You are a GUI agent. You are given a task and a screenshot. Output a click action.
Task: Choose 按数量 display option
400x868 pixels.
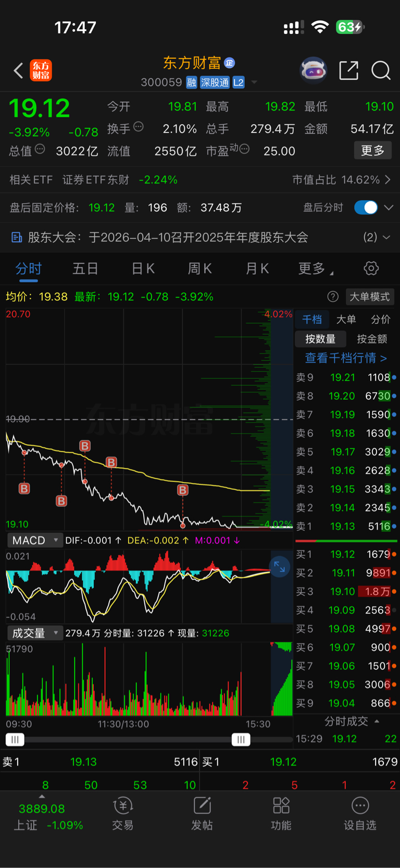[320, 339]
